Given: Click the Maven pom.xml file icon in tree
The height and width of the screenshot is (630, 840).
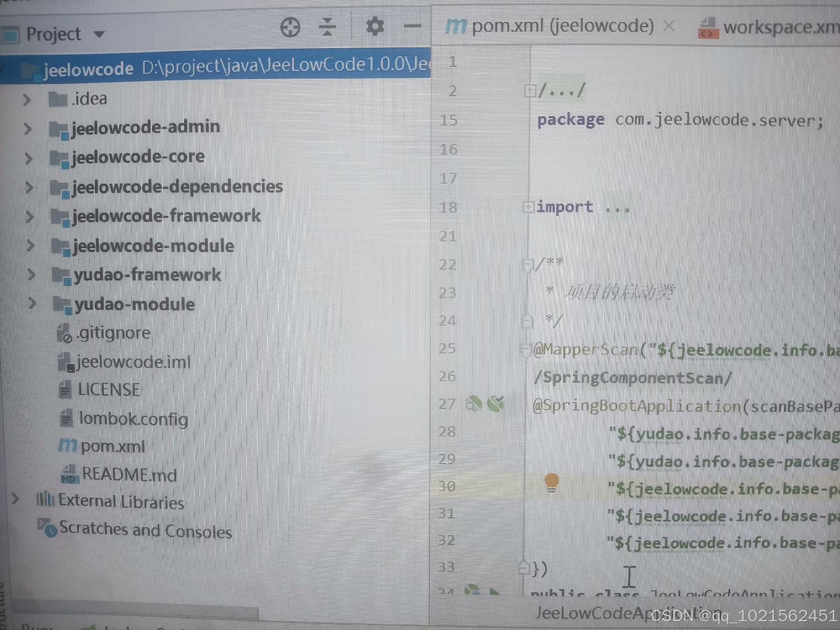Looking at the screenshot, I should pyautogui.click(x=68, y=446).
